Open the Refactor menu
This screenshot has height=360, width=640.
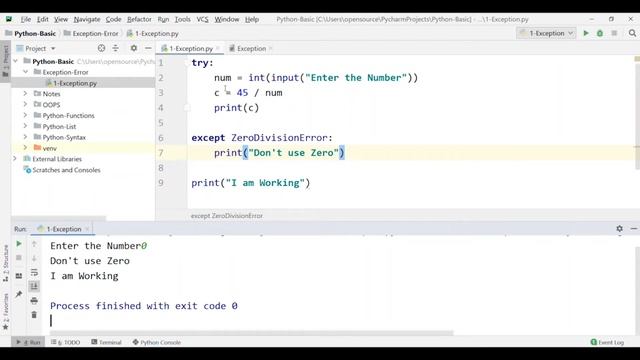[x=139, y=19]
